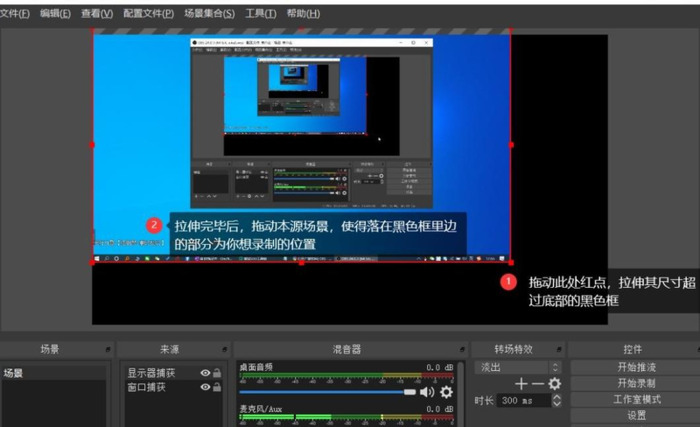Click the bottom-center red handle of the source
Viewport: 700px width, 427px height.
point(302,263)
